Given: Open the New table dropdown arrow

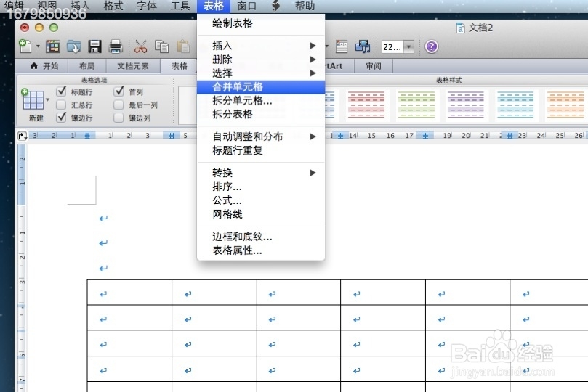Looking at the screenshot, I should (x=47, y=99).
